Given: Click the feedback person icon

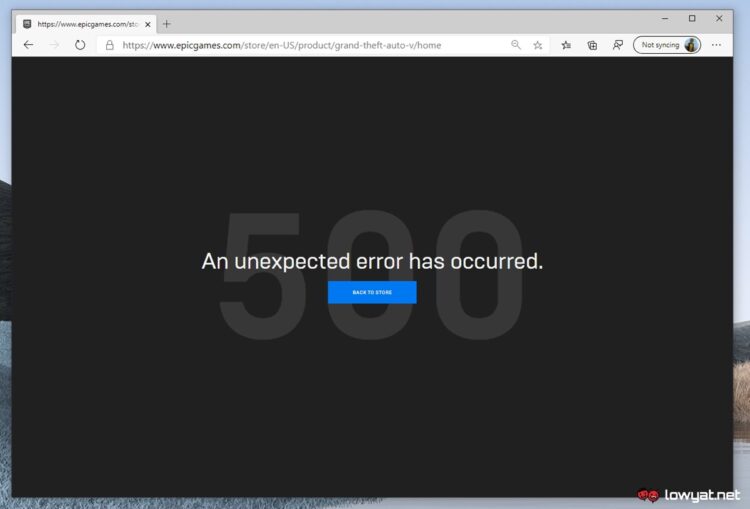Looking at the screenshot, I should click(x=618, y=45).
